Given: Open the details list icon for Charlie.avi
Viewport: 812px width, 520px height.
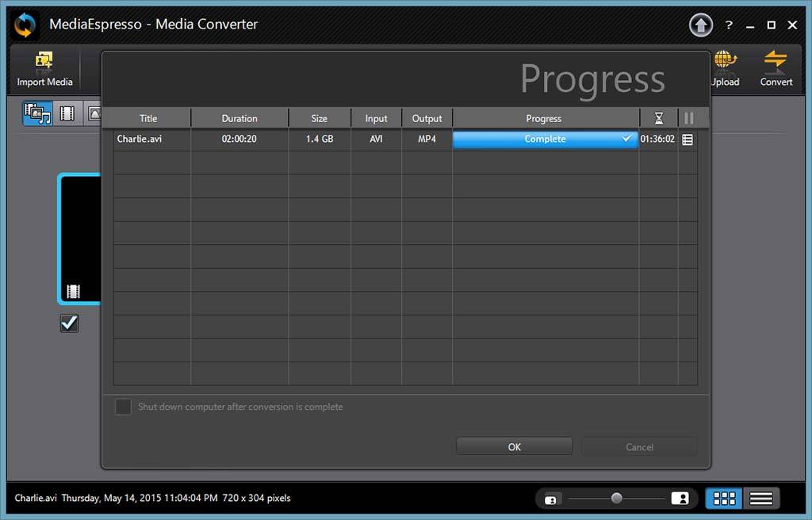Looking at the screenshot, I should [x=688, y=140].
